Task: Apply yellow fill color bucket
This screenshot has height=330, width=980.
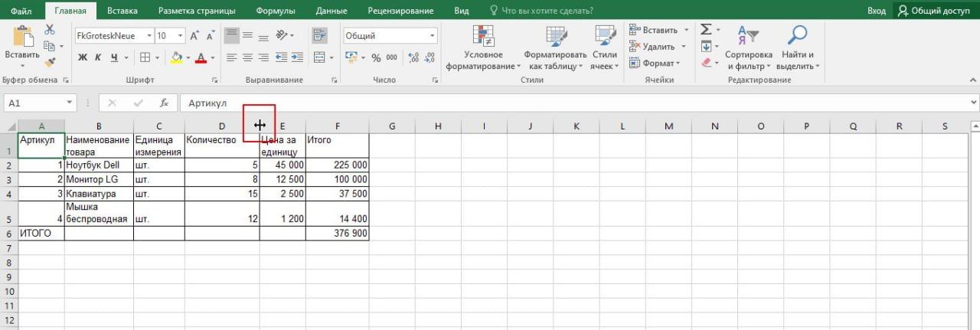Action: pyautogui.click(x=177, y=57)
